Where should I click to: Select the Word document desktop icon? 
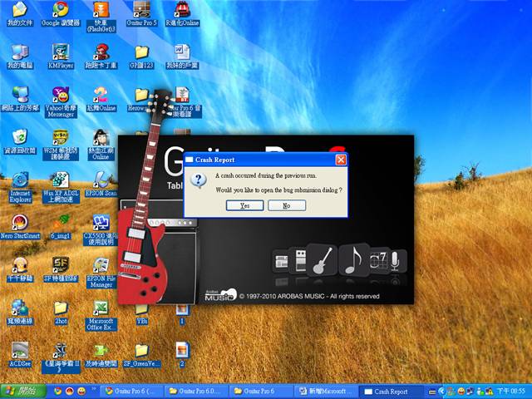click(182, 57)
